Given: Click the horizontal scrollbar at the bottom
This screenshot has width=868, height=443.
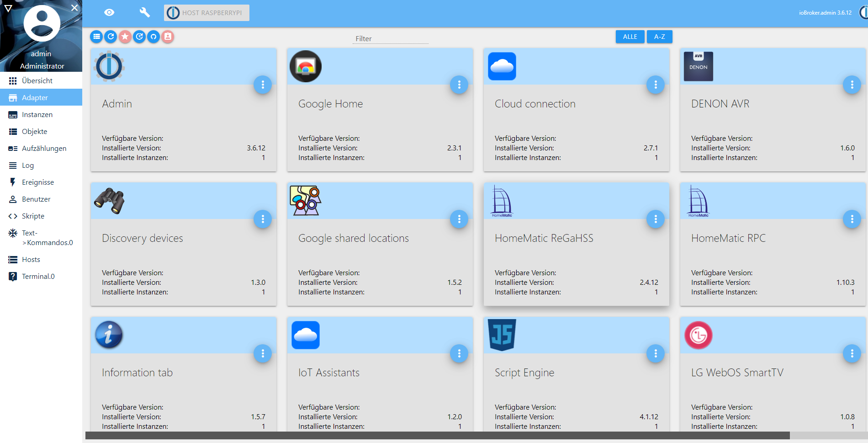Looking at the screenshot, I should tap(438, 436).
